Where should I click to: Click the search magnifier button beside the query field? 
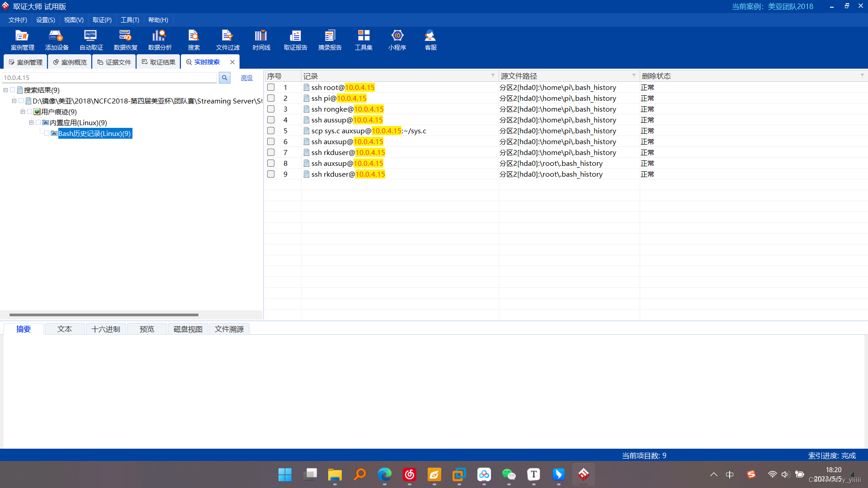pyautogui.click(x=224, y=78)
